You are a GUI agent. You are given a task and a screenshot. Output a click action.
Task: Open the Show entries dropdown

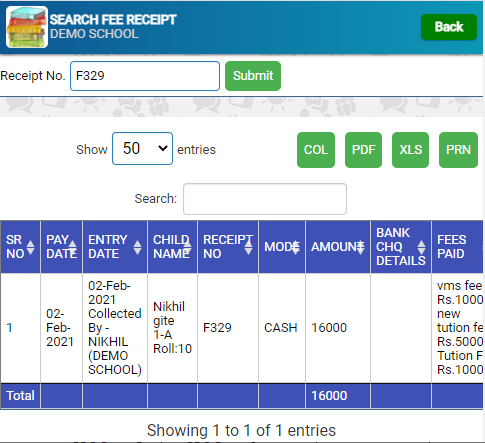[142, 149]
